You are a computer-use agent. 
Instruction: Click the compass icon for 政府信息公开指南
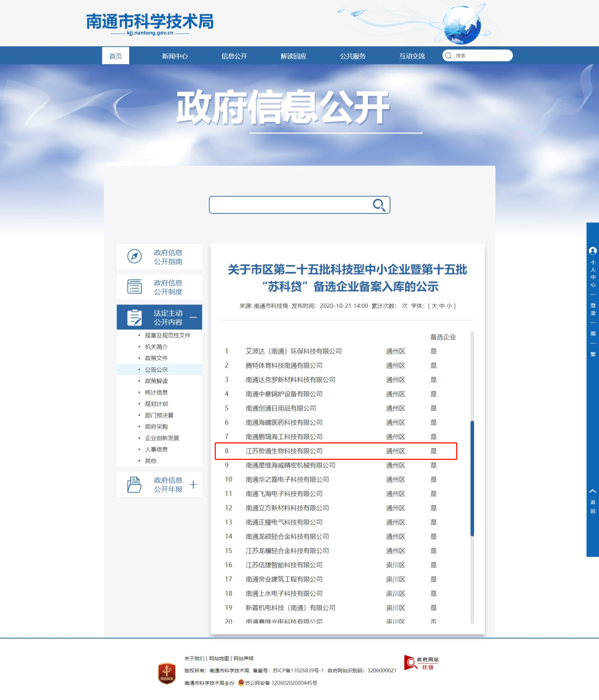pyautogui.click(x=134, y=256)
